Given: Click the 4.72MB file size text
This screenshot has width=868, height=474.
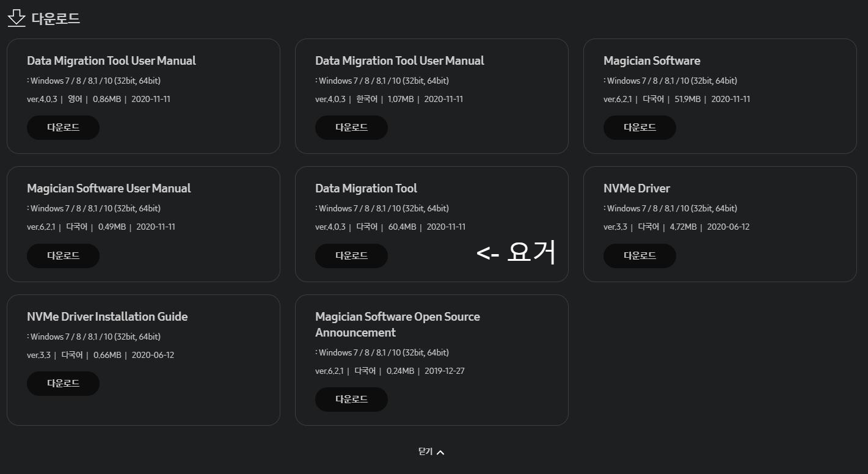Looking at the screenshot, I should 683,227.
